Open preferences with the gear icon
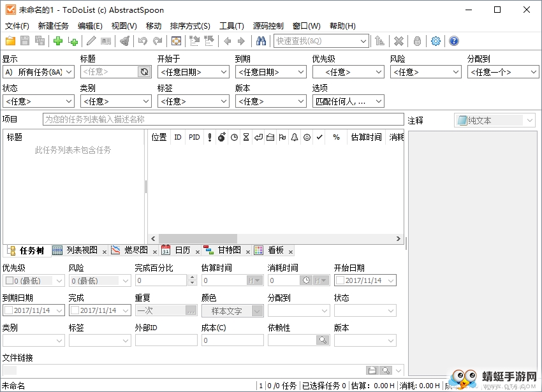542x392 pixels. point(436,41)
